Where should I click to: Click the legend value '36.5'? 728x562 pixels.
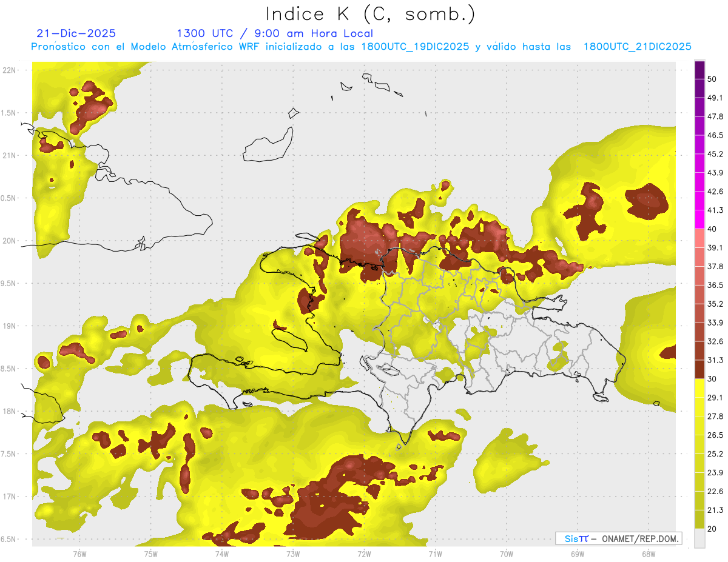tap(715, 285)
